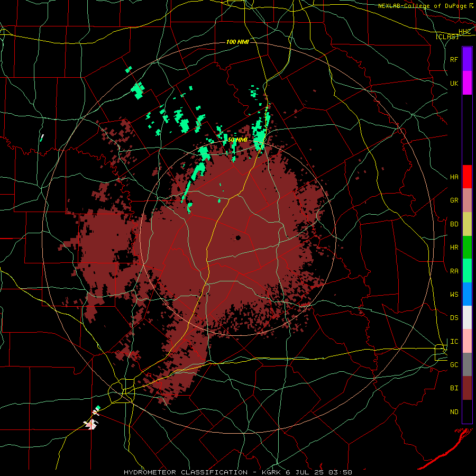Select the GR legend color block
Viewport: 476px width, 476px height.
point(467,200)
